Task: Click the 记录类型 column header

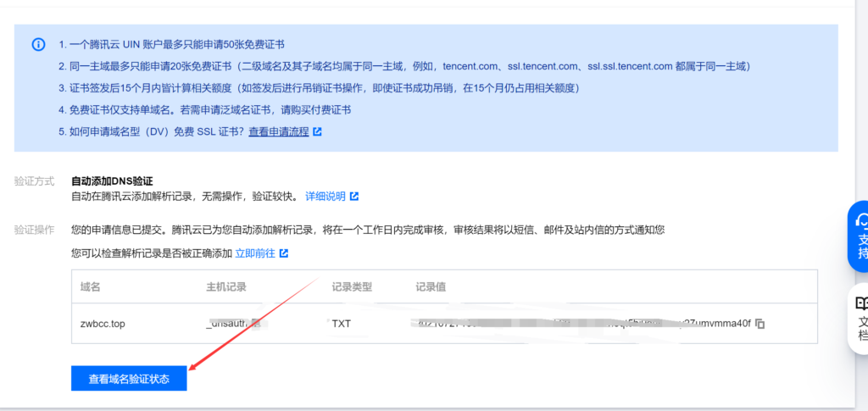Action: [x=352, y=286]
